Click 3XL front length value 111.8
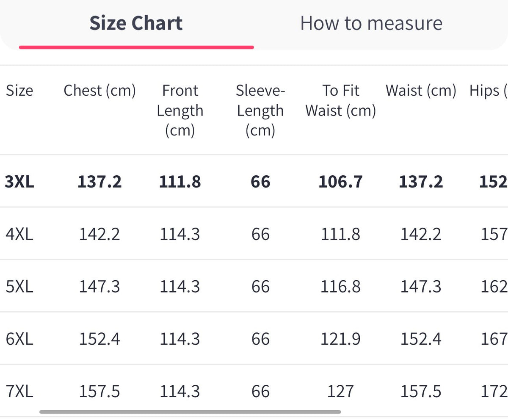508x420 pixels. (180, 182)
